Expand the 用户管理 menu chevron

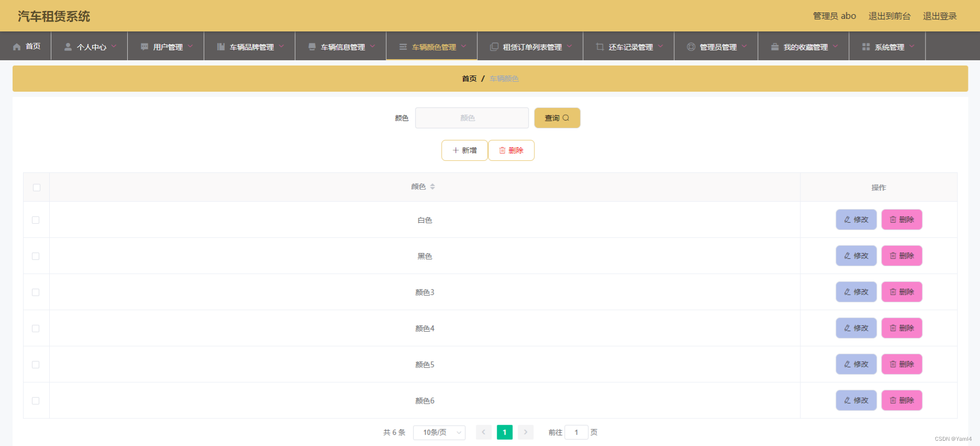pos(190,46)
